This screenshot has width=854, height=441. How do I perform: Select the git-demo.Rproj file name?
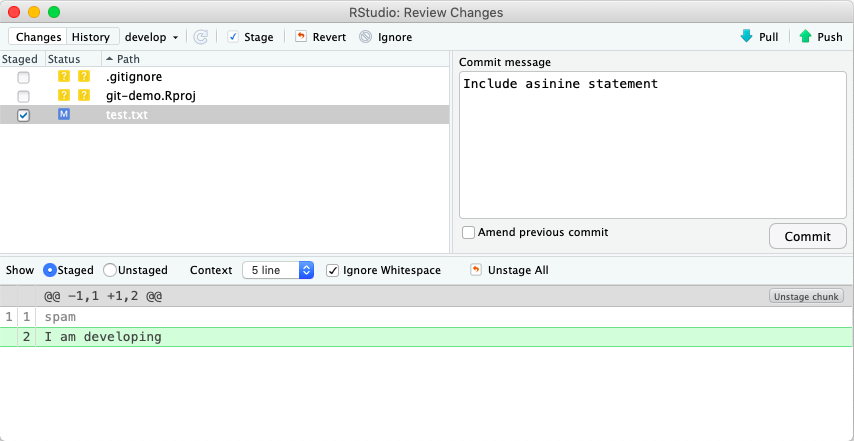151,96
